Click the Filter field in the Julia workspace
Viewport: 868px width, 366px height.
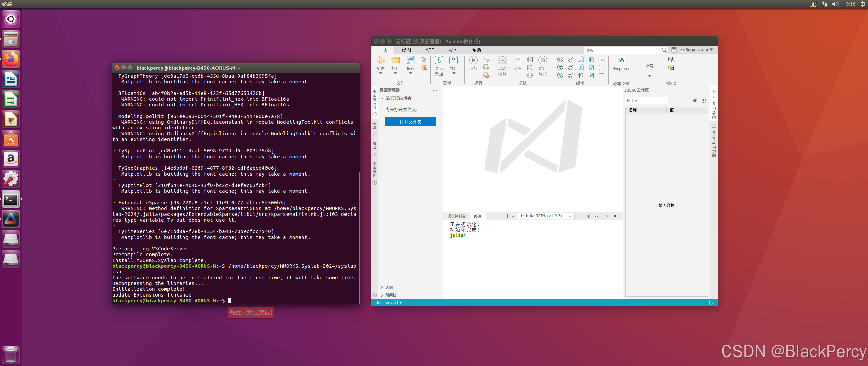646,101
